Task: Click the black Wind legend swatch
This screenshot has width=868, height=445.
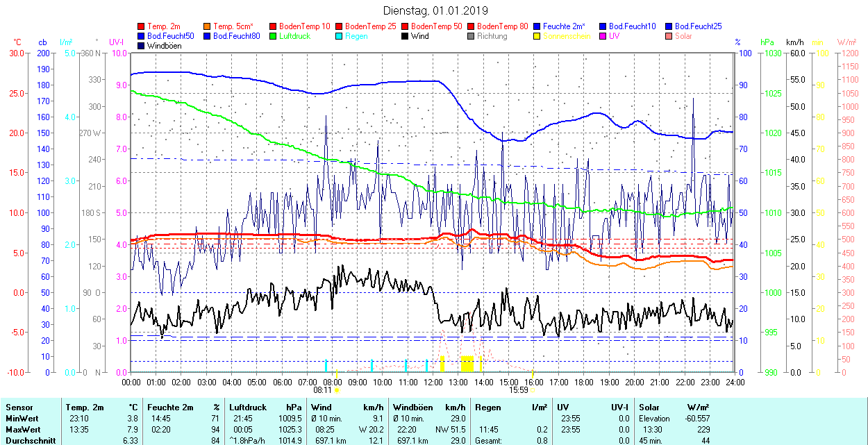Action: pyautogui.click(x=406, y=36)
